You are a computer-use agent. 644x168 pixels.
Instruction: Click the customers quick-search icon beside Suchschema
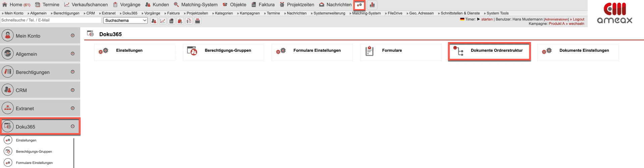point(154,21)
